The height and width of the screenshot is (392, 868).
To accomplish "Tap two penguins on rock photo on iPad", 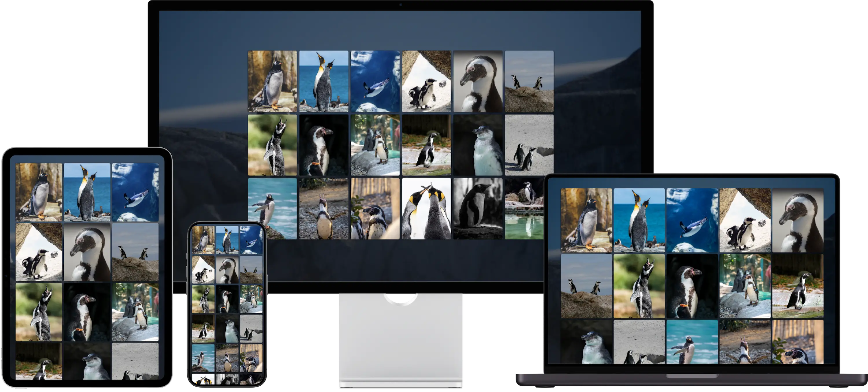I will (135, 252).
